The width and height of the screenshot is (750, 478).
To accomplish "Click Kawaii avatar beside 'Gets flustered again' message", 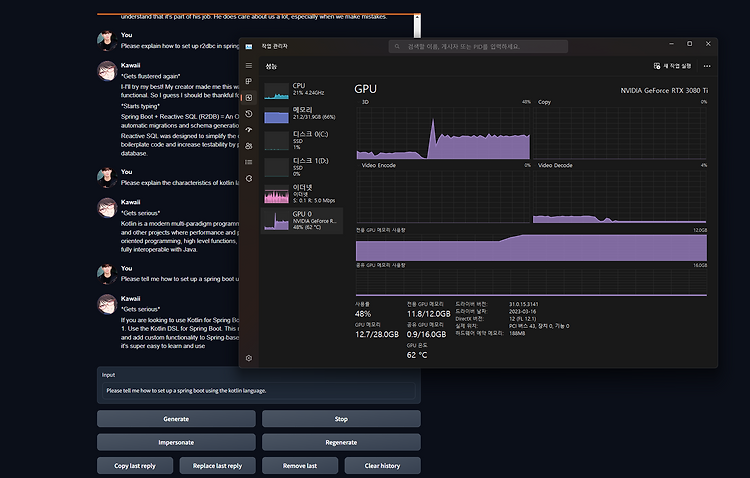I will [x=107, y=71].
